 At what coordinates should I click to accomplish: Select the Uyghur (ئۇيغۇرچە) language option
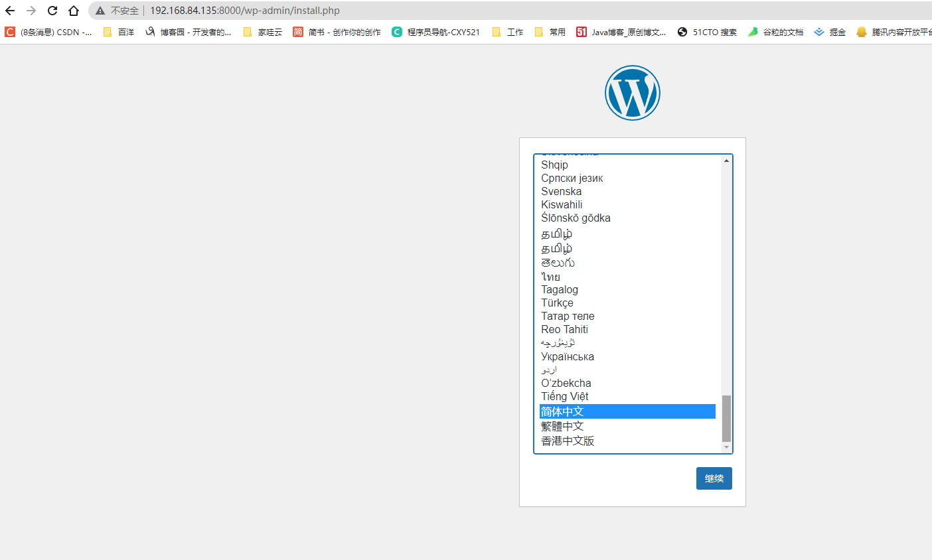pyautogui.click(x=627, y=343)
